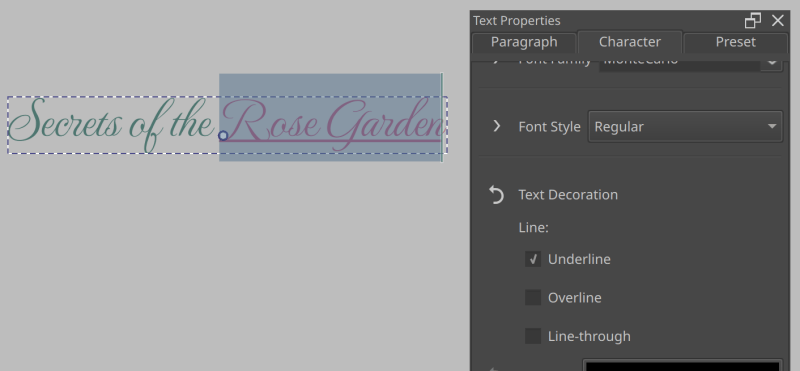Uncheck the Underline checkbox
This screenshot has width=800, height=371.
pyautogui.click(x=533, y=259)
